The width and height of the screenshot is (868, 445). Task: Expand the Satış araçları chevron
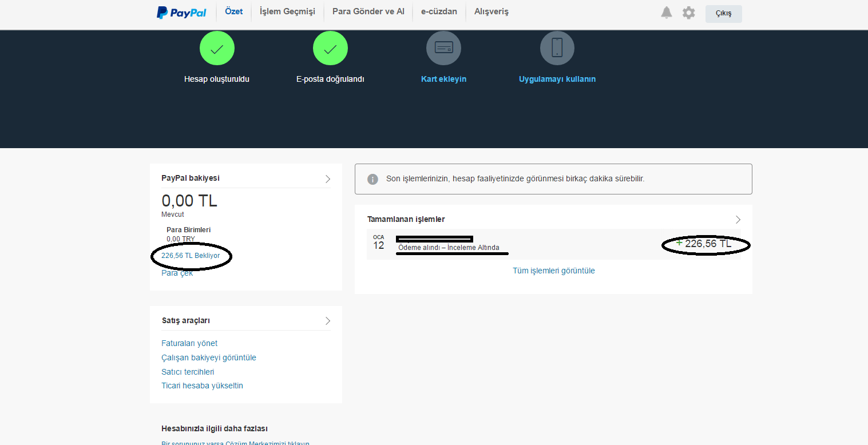tap(328, 321)
